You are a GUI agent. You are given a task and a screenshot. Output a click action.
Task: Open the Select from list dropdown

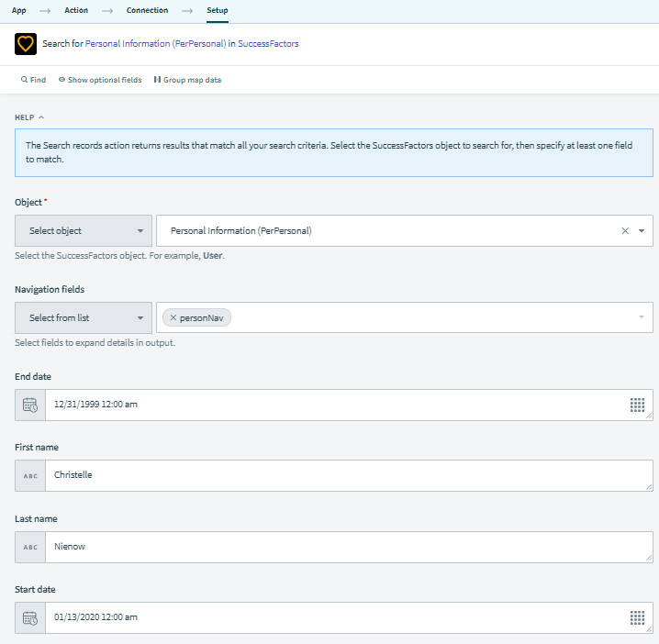(x=84, y=317)
